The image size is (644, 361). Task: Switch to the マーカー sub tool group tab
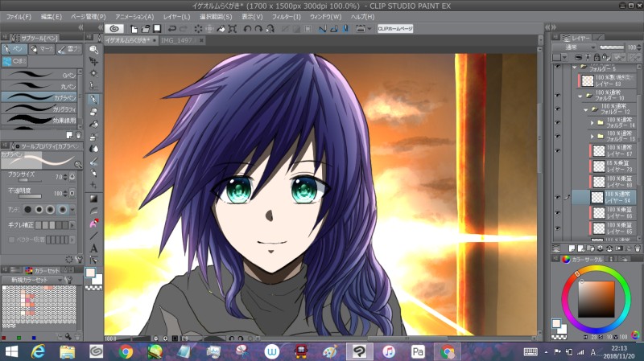(x=42, y=49)
